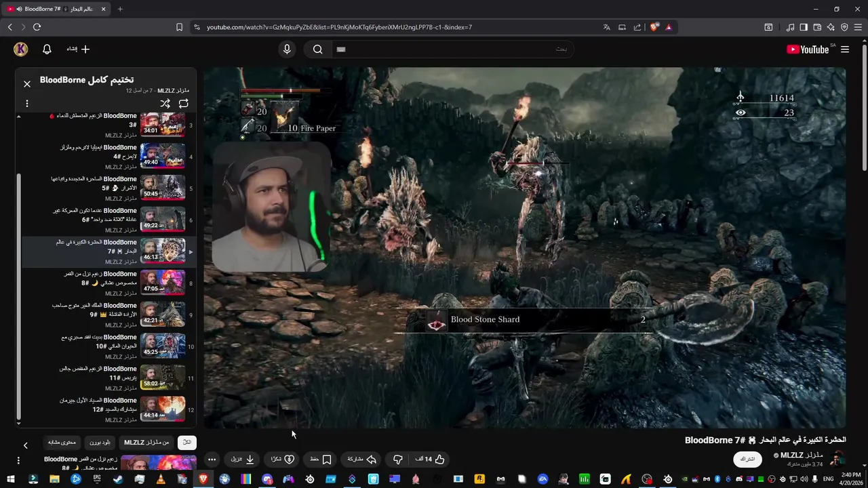Save the video with حفظ button
Screen dimensions: 868x488
tap(320, 459)
